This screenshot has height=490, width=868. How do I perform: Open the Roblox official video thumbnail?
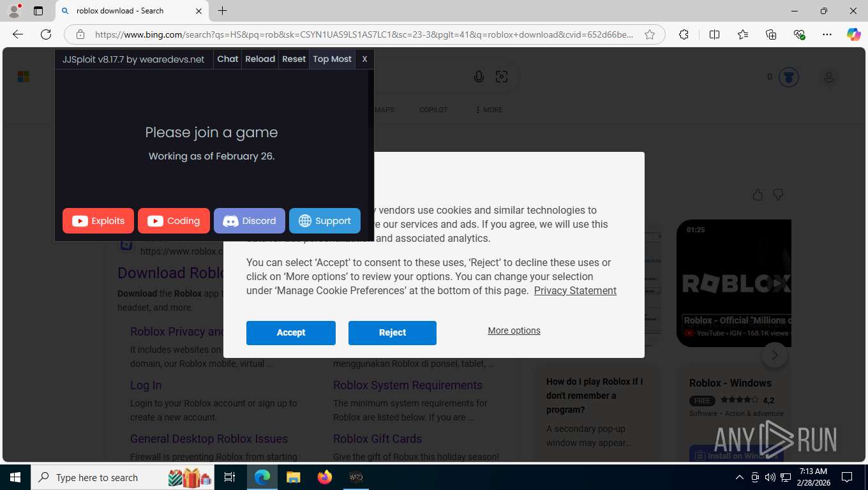[x=734, y=283]
